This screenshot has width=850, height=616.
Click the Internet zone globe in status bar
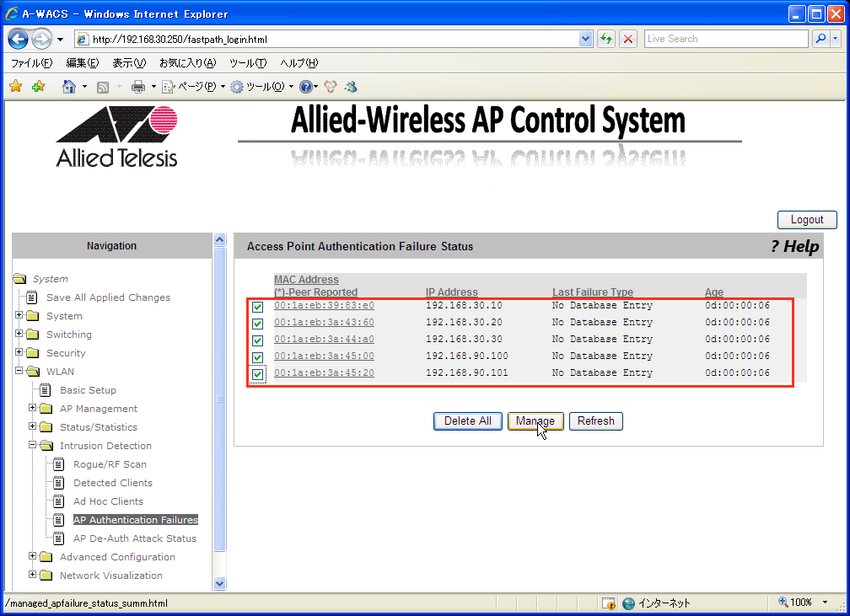coord(629,603)
